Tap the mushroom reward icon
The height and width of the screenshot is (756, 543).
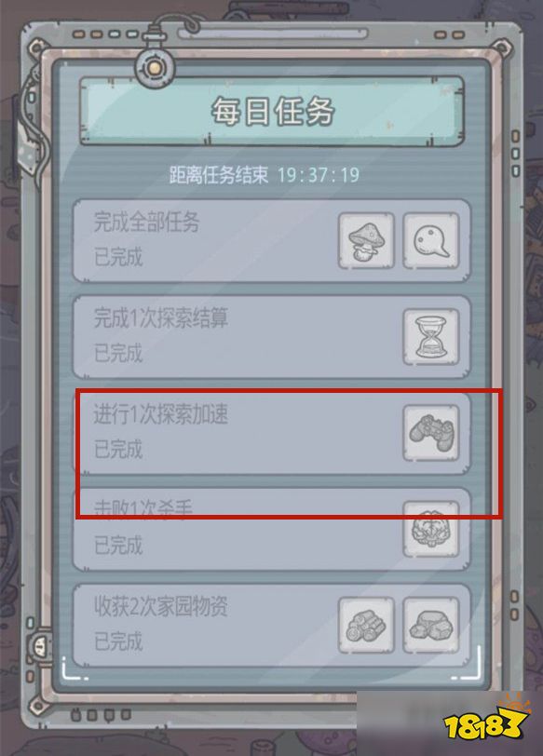pos(366,241)
